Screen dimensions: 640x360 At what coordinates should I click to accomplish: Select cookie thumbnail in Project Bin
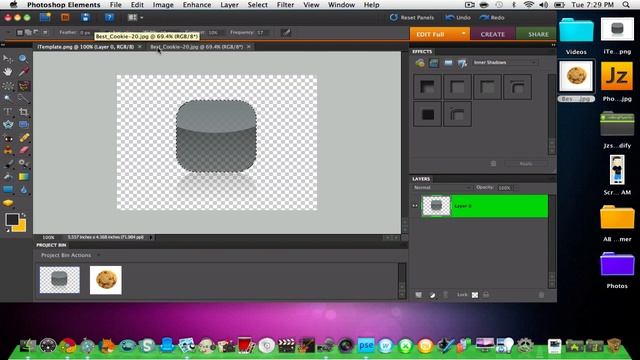point(106,280)
